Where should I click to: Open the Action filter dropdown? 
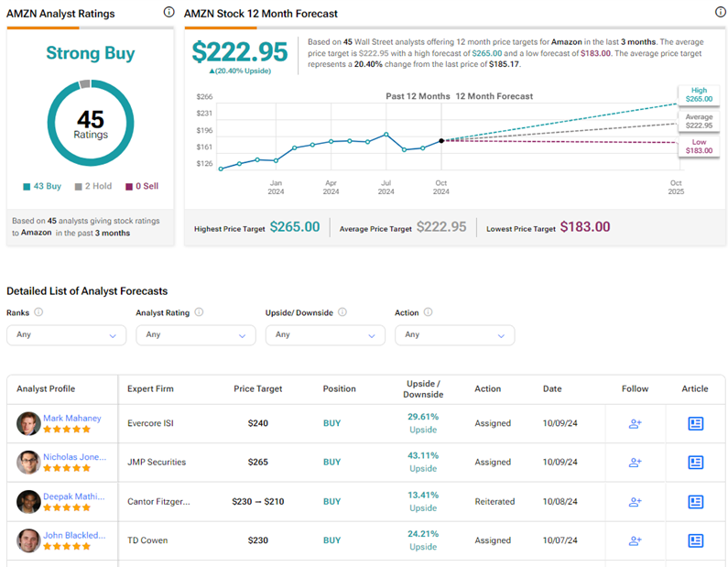coord(454,334)
